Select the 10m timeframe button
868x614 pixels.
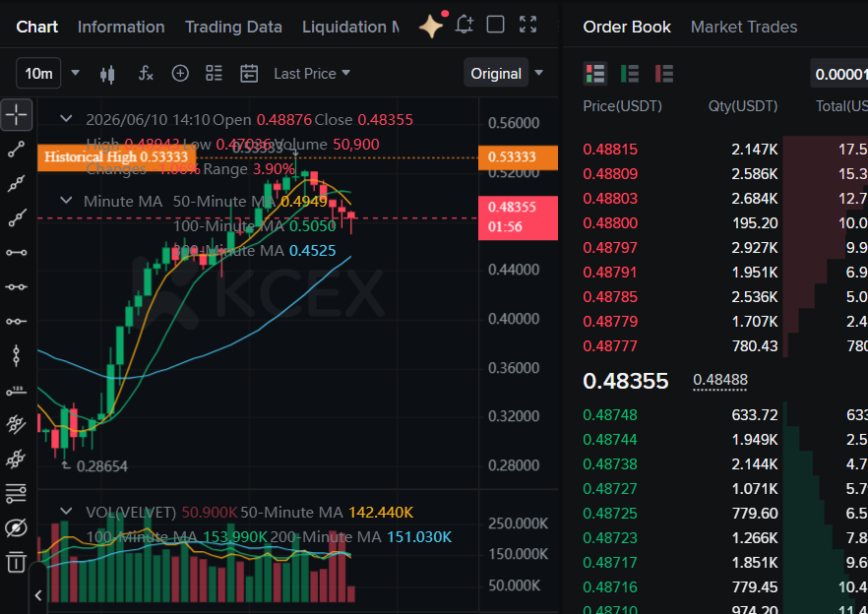point(38,73)
